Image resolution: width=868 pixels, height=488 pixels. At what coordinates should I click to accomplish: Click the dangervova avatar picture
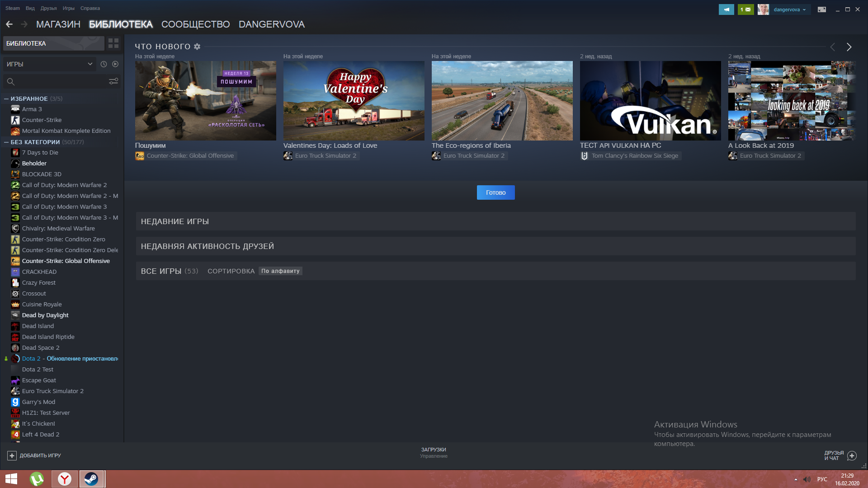coord(763,9)
